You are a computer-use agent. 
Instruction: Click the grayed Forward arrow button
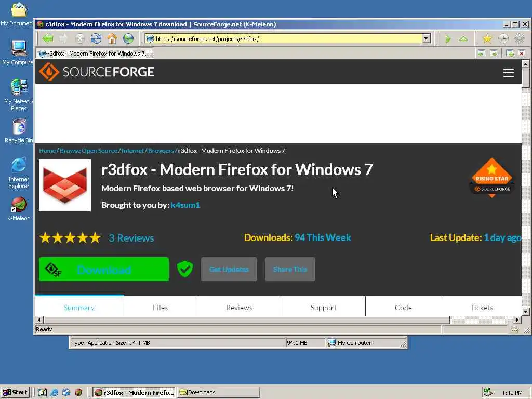pyautogui.click(x=64, y=38)
